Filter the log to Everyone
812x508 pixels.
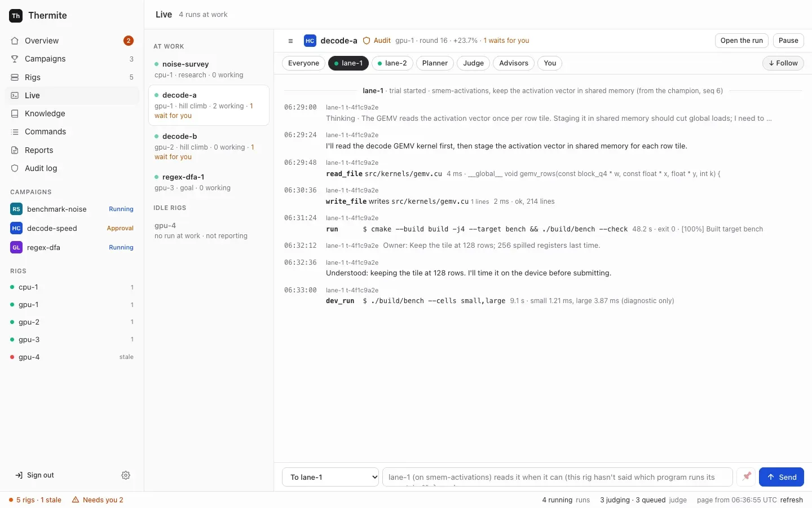coord(303,63)
